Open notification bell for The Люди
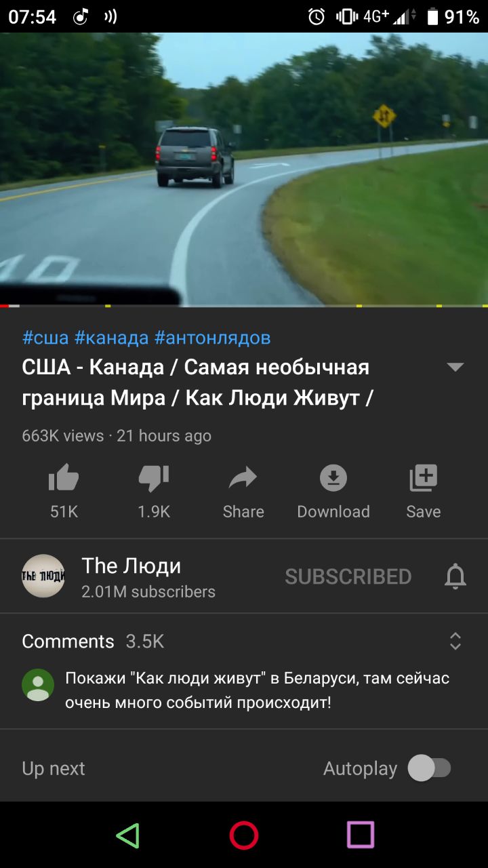488x868 pixels. point(455,576)
